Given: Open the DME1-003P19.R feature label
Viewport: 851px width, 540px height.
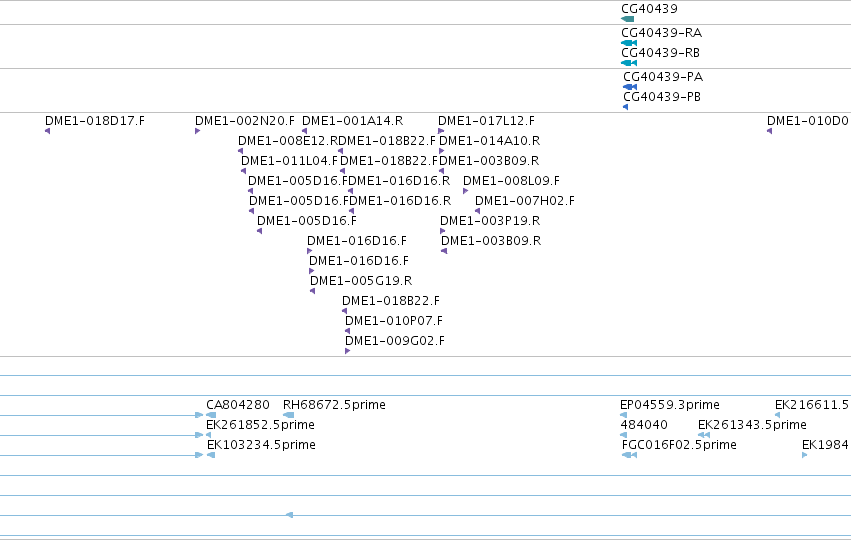Looking at the screenshot, I should [x=490, y=221].
